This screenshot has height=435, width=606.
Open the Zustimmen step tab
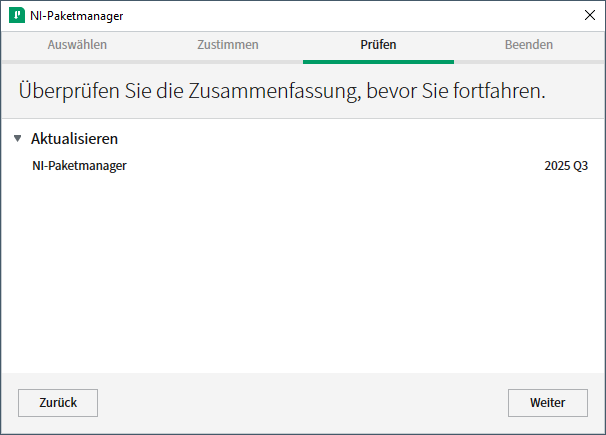(x=227, y=45)
